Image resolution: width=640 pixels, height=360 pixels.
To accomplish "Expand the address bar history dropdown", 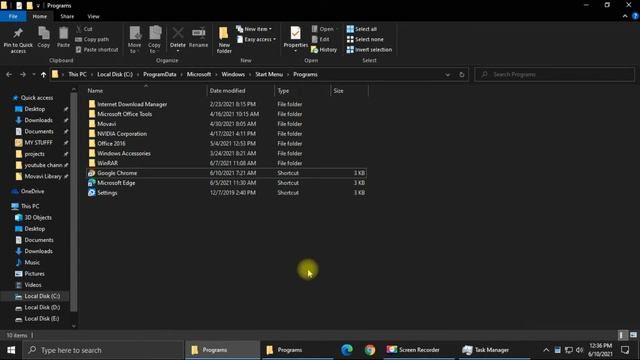I will coord(448,75).
